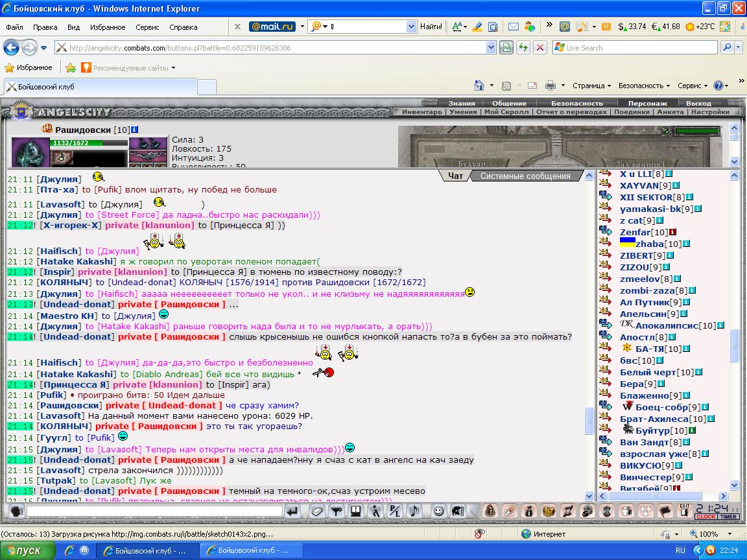Click the IE Print icon
747x560 pixels.
coord(551,86)
